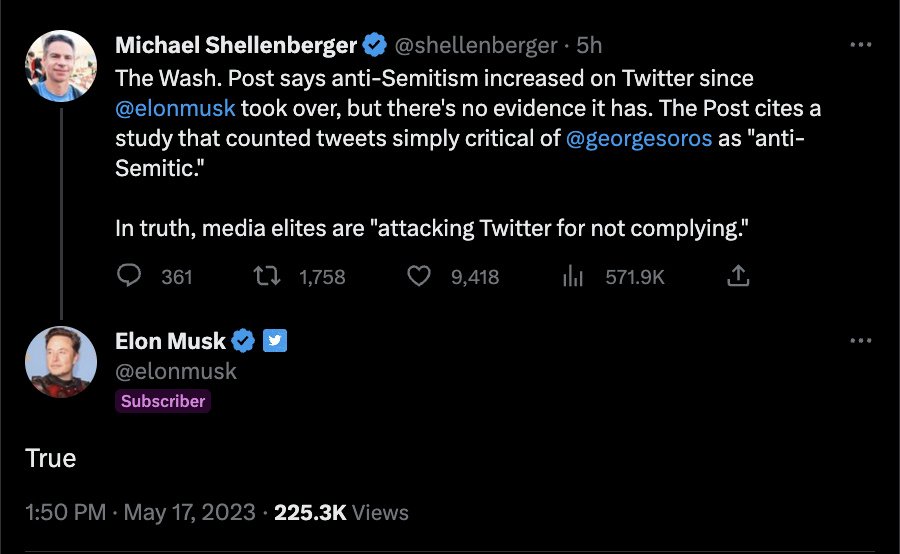Viewport: 900px width, 554px height.
Task: Open the @elonmusk mention link in tweet
Action: (175, 108)
